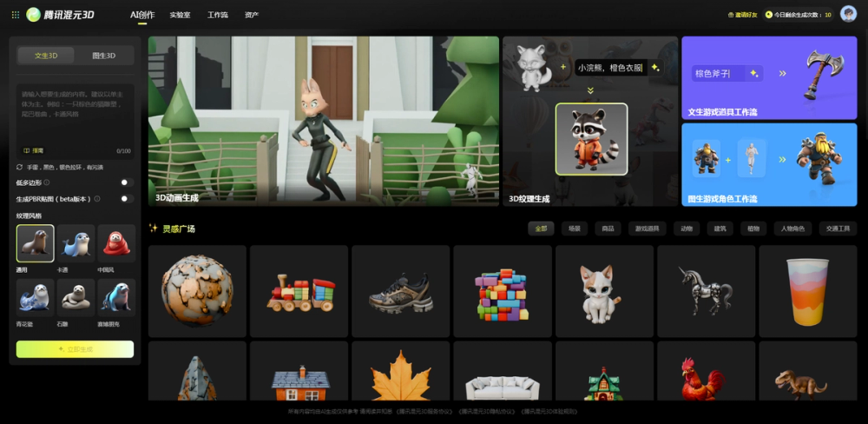Select the 文生3D mode tab
This screenshot has height=424, width=868.
(46, 56)
